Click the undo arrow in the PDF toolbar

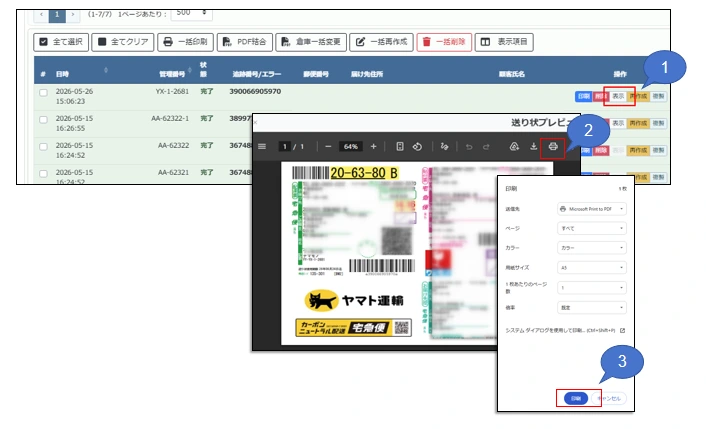pos(469,147)
